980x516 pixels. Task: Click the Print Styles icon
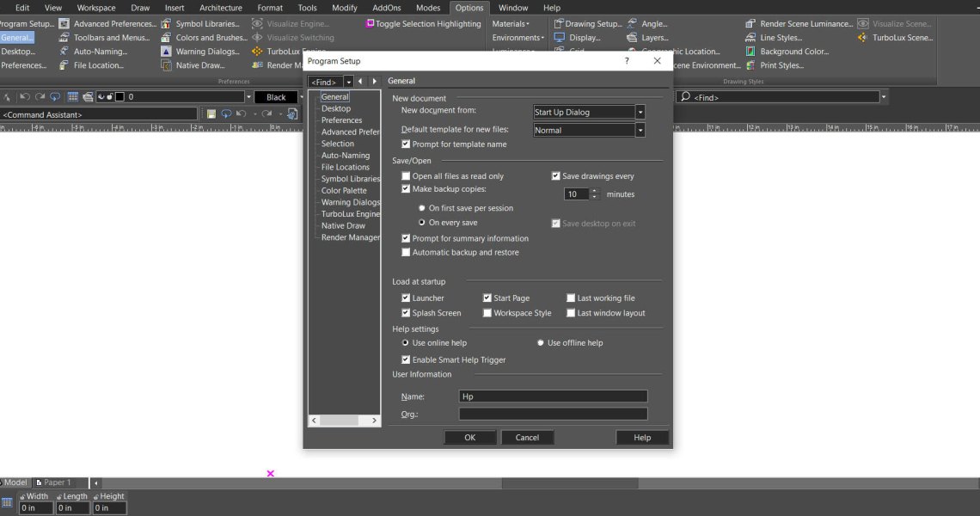750,65
